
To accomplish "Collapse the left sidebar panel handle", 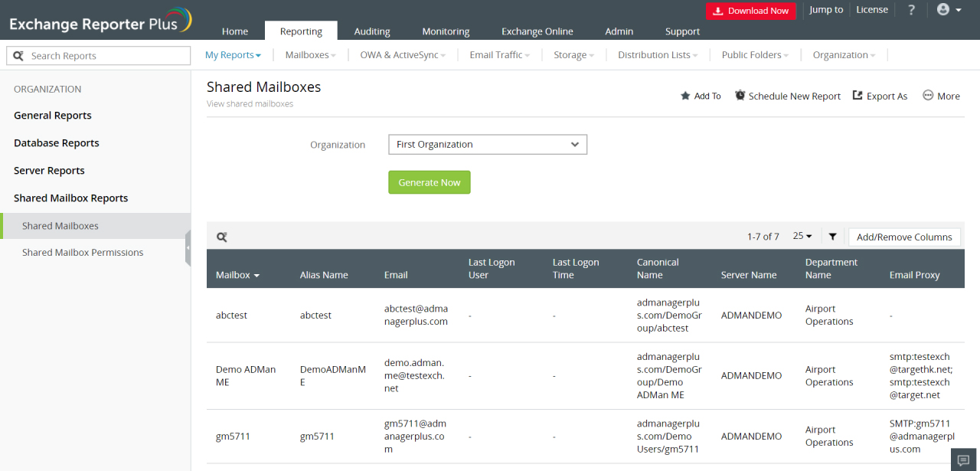I will [188, 248].
